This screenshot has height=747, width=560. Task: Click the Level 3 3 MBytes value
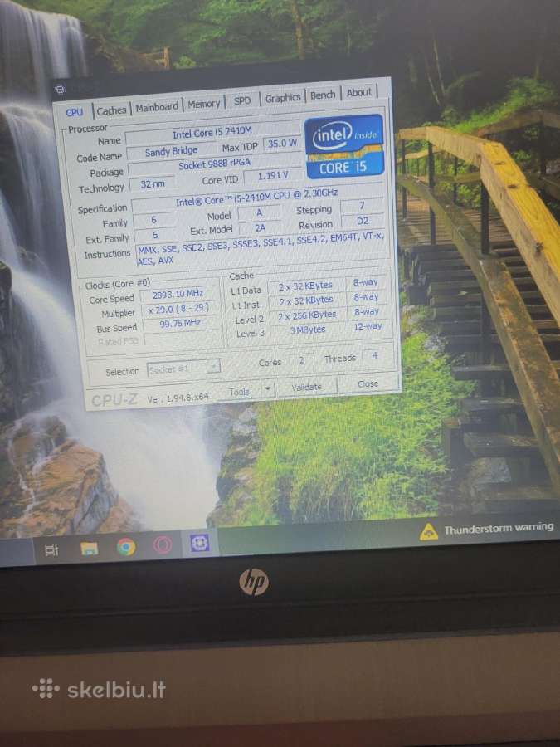tap(308, 330)
